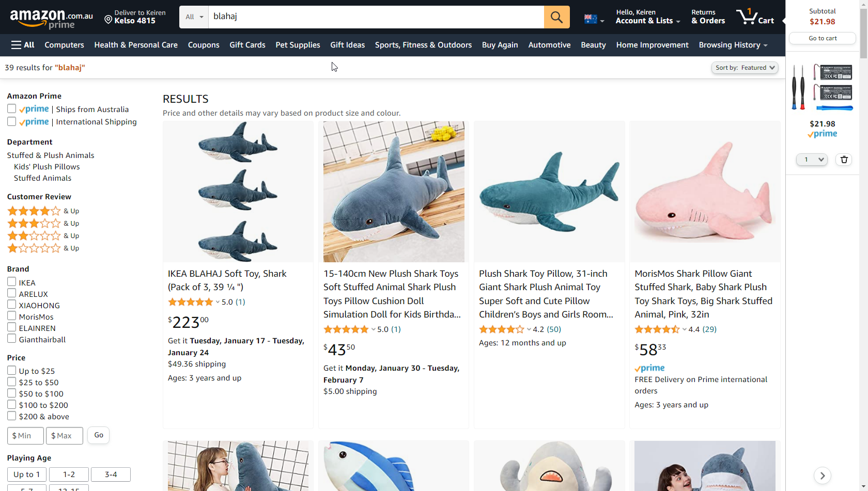The image size is (868, 491).
Task: Open the Stuffed Animals department link
Action: (42, 178)
